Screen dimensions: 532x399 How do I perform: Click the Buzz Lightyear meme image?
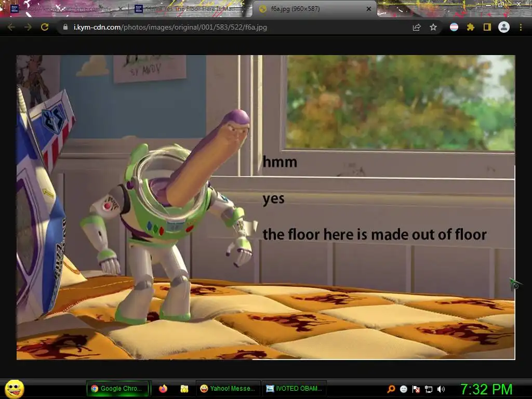pos(265,207)
